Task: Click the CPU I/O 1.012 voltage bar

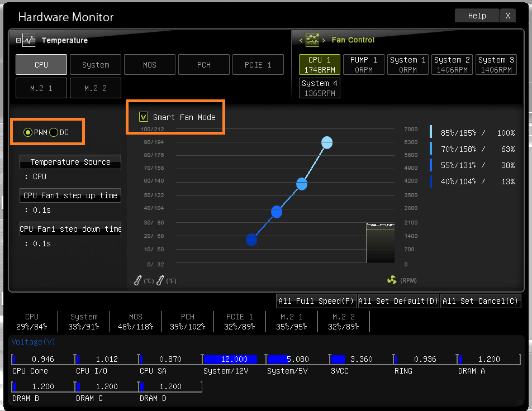Action: pos(107,359)
